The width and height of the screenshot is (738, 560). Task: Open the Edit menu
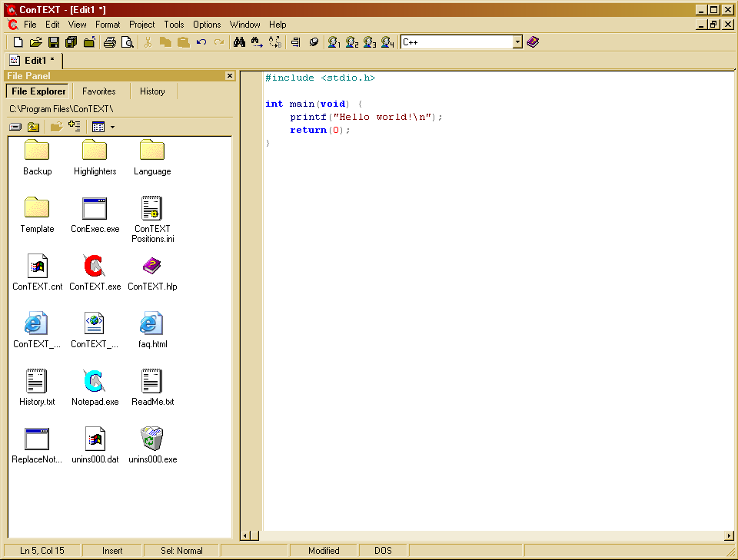(52, 25)
